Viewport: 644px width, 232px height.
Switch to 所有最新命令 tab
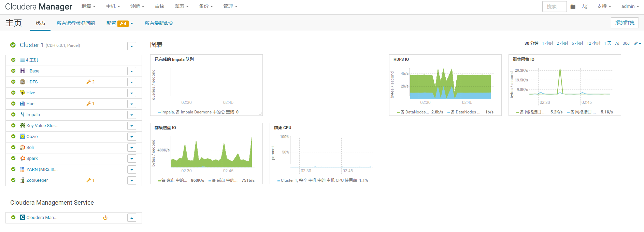point(159,23)
